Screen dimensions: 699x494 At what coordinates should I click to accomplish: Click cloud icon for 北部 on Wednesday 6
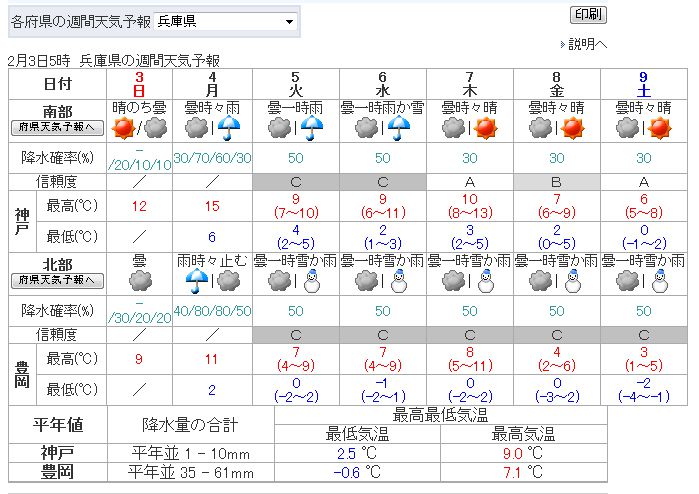366,281
